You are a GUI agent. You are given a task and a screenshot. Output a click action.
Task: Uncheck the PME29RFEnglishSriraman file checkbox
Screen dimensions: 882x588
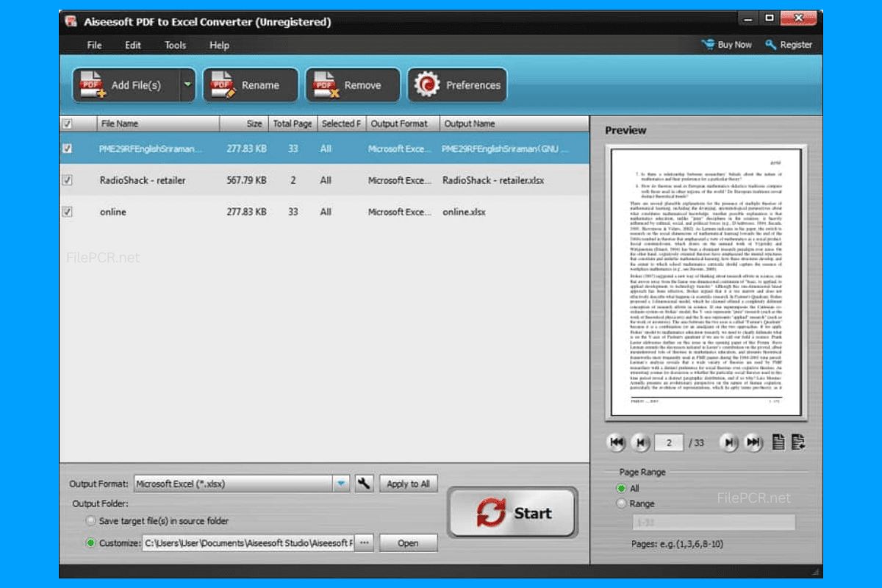(68, 148)
